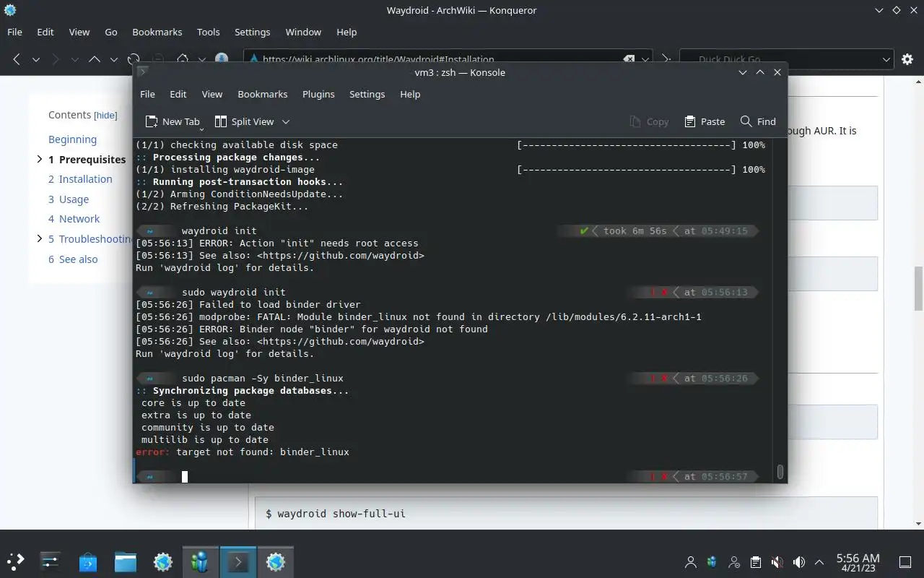The height and width of the screenshot is (578, 924).
Task: Click the Konqueror page vertical scrollbar
Action: [918, 289]
